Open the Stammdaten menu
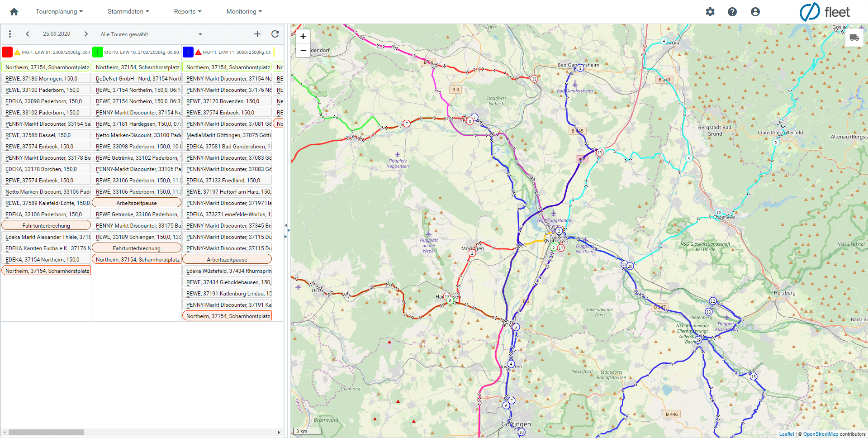 128,12
